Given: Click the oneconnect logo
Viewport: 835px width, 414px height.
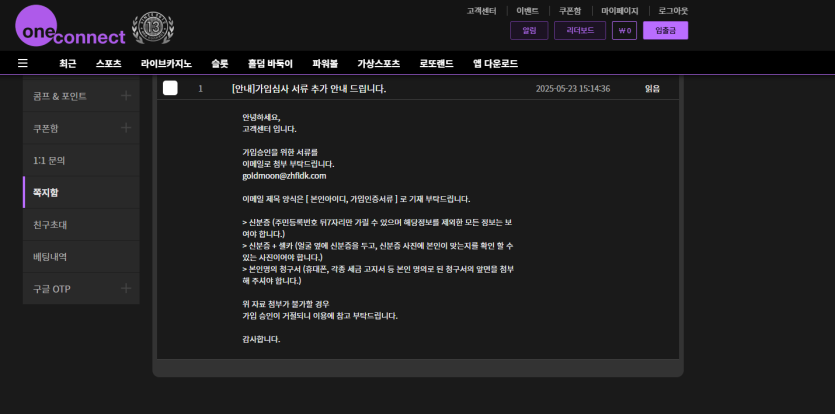Looking at the screenshot, I should click(70, 26).
